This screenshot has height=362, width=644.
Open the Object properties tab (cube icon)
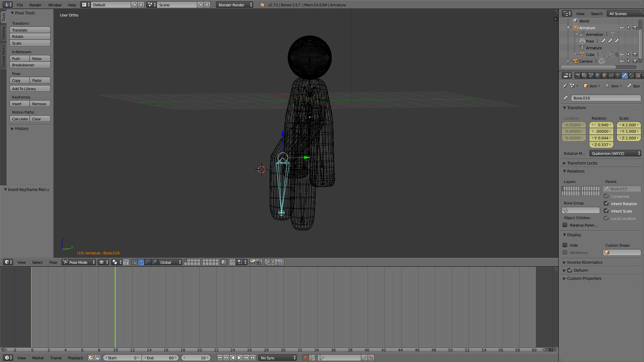click(x=604, y=75)
